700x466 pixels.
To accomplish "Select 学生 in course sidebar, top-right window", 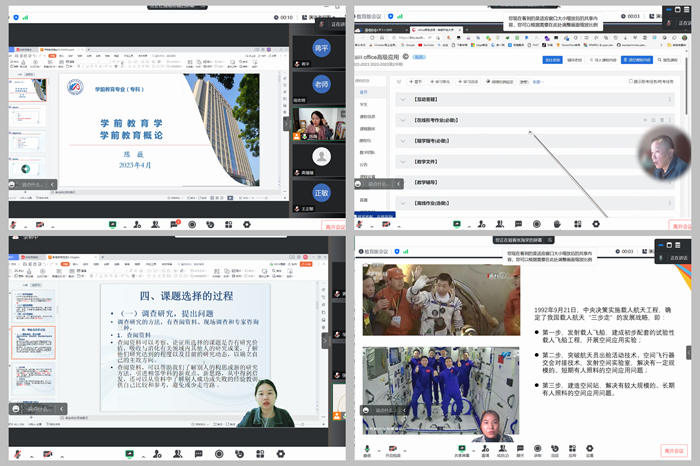I will point(364,104).
